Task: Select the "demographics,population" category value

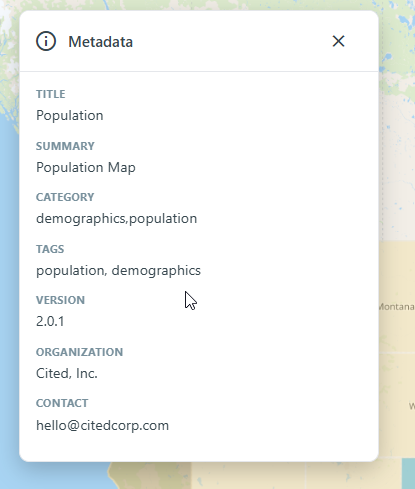Action: click(116, 219)
